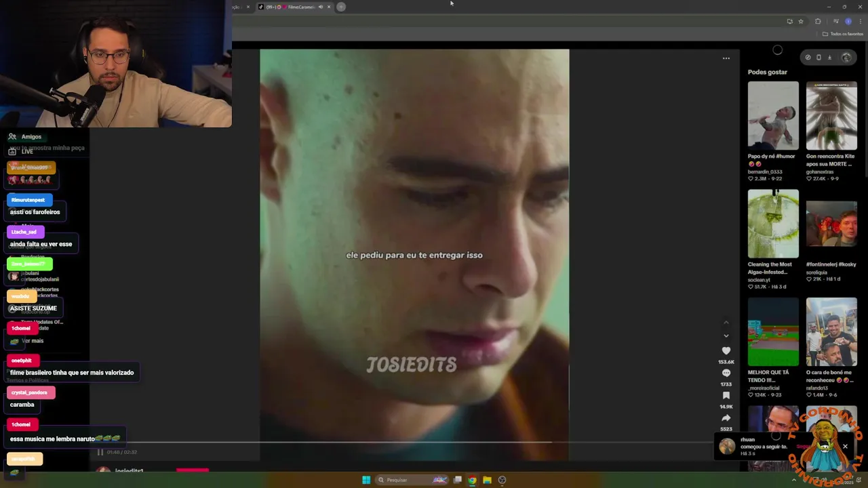Click the download icon in top pill
Viewport: 868px width, 488px height.
click(829, 58)
